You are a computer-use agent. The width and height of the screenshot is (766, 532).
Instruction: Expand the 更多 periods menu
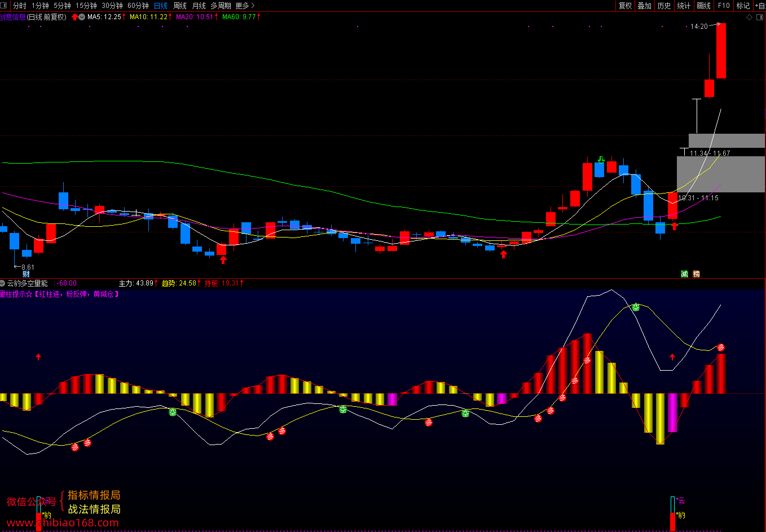click(x=245, y=6)
